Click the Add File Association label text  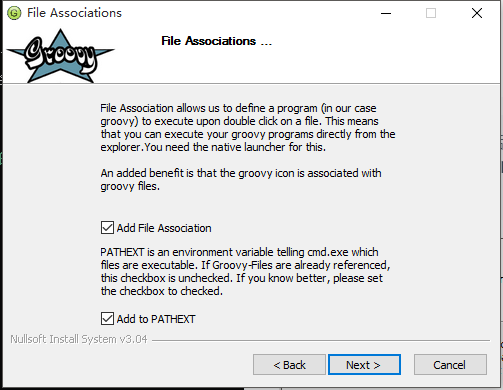click(x=164, y=228)
